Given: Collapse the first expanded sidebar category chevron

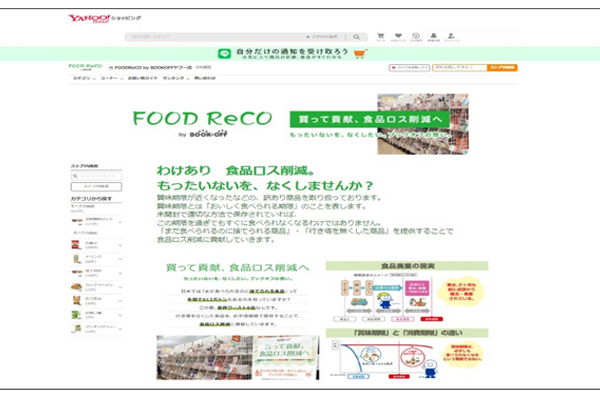Looking at the screenshot, I should point(120,222).
